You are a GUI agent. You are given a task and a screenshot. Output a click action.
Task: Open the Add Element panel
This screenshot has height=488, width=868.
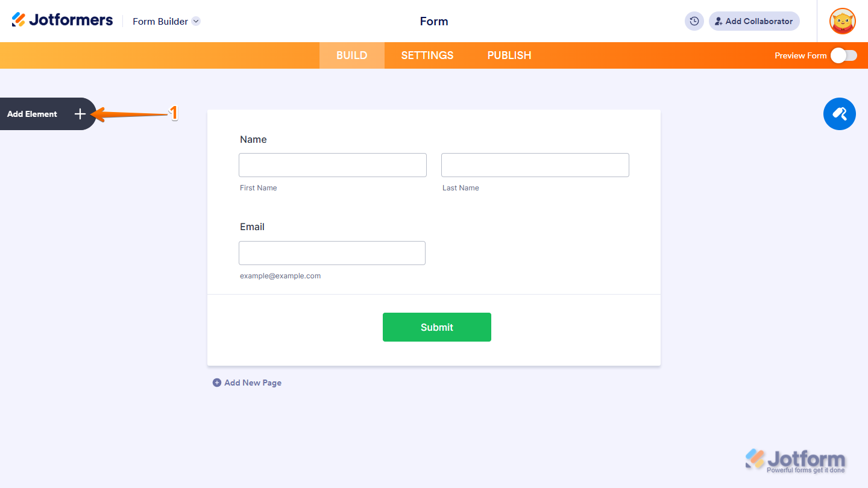click(x=32, y=114)
